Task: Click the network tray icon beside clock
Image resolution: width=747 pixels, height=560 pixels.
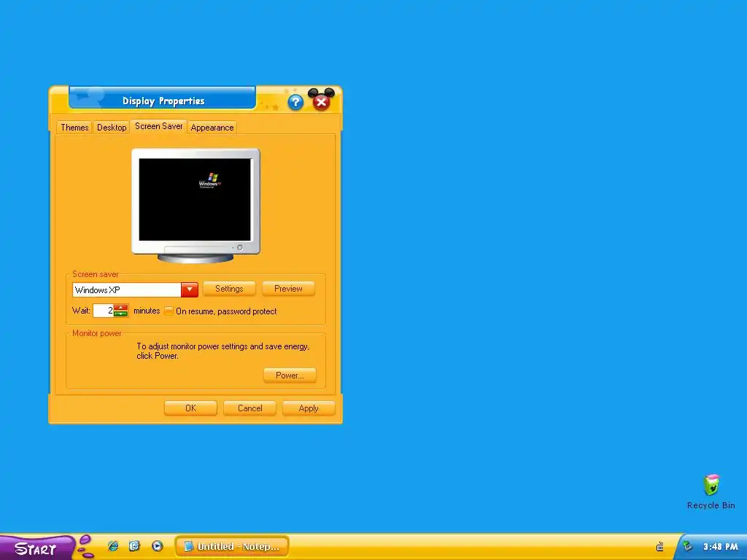Action: 687,546
